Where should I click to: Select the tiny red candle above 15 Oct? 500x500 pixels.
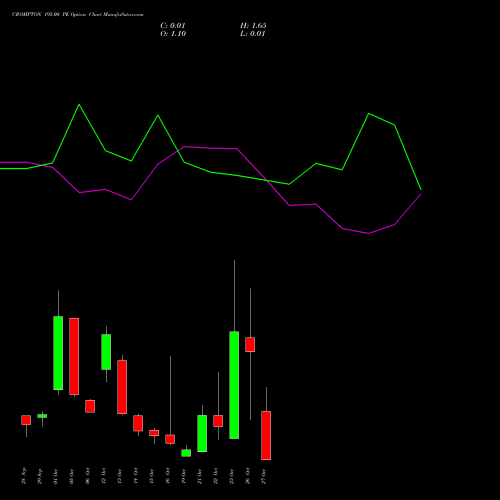tap(154, 433)
